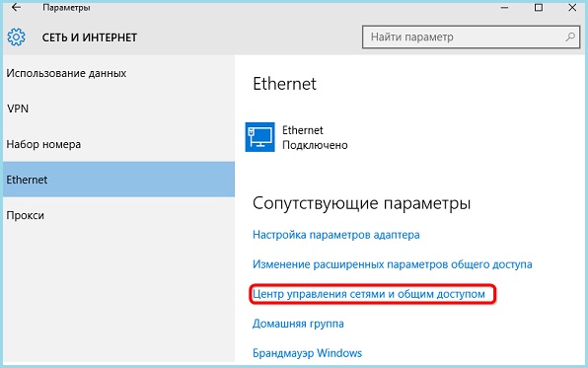Click the back arrow icon

[x=16, y=7]
